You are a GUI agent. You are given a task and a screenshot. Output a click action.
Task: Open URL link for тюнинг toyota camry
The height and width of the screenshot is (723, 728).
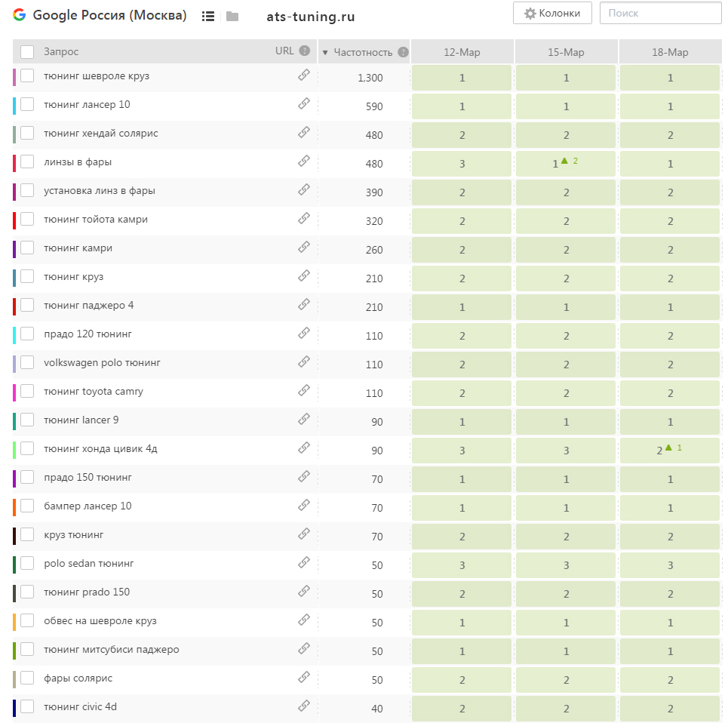coord(304,390)
